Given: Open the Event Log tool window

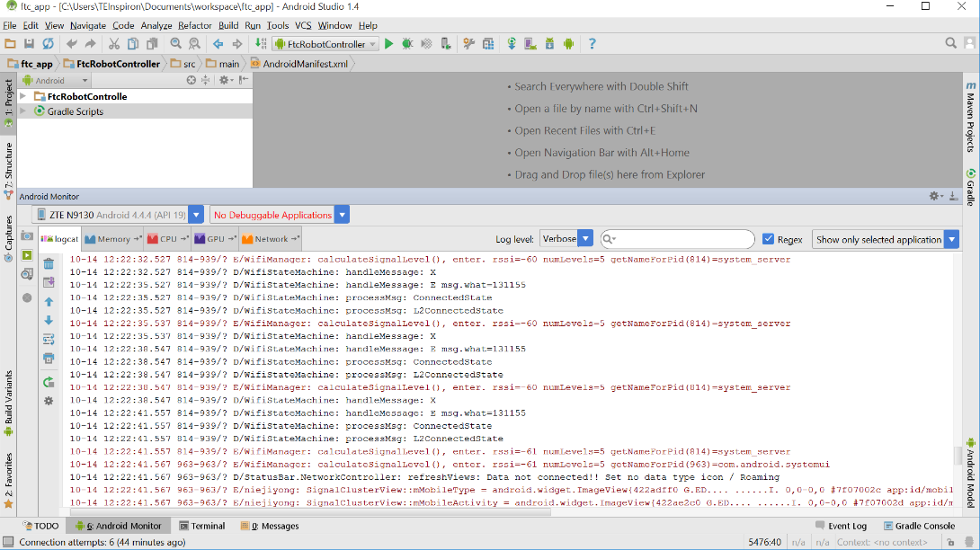Looking at the screenshot, I should point(842,526).
